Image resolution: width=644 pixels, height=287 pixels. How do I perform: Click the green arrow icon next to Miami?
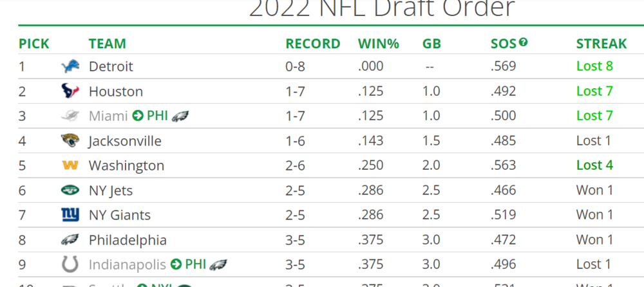point(138,116)
